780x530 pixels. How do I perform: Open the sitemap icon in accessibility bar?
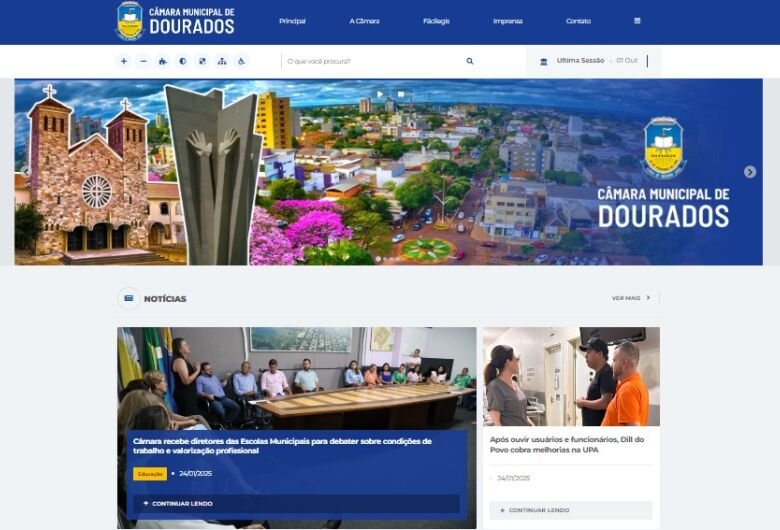point(222,61)
